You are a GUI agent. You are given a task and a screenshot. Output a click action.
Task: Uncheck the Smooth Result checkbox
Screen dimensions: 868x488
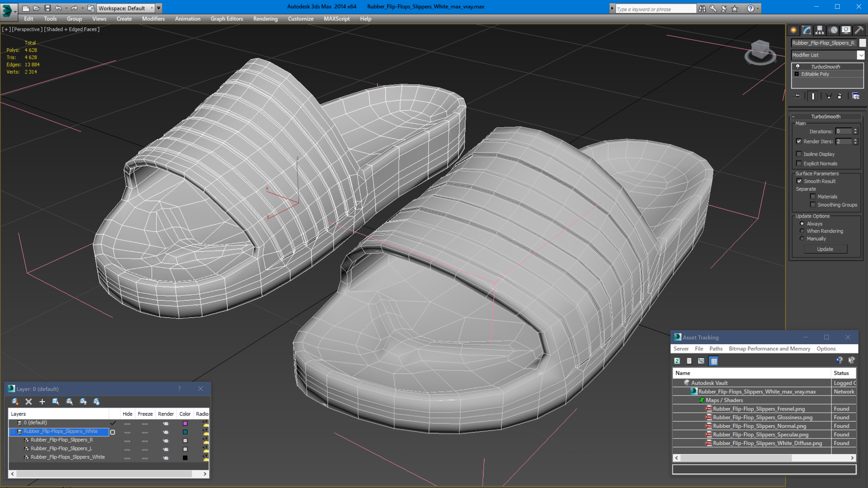pos(799,181)
